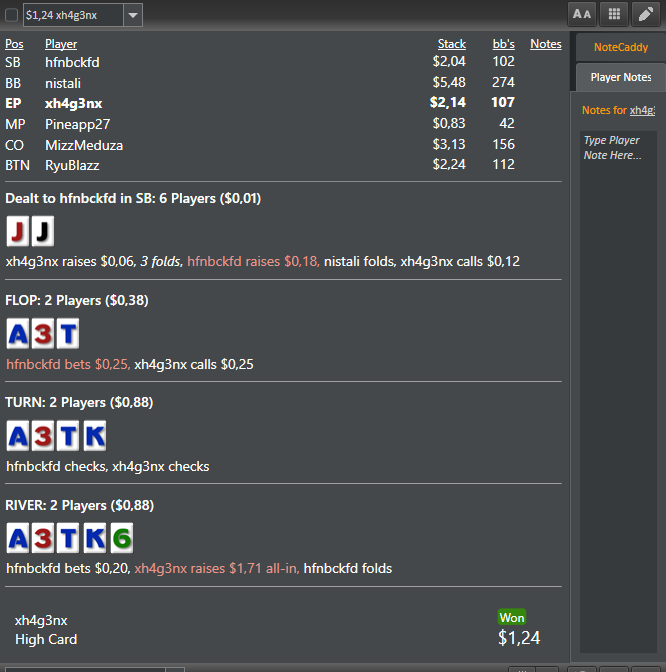Screen dimensions: 666x672
Task: Sort by the Stack column header
Action: click(452, 44)
